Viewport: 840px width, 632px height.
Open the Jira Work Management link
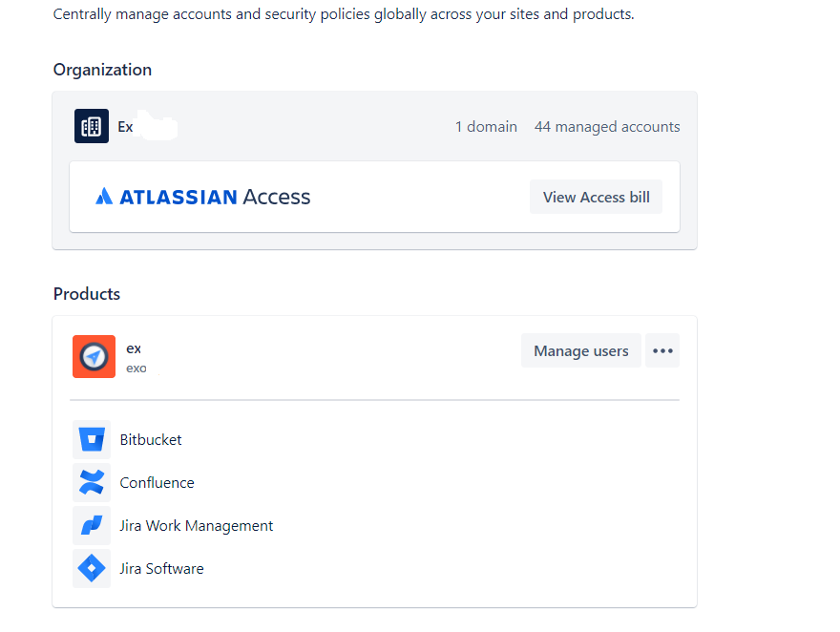[x=197, y=526]
